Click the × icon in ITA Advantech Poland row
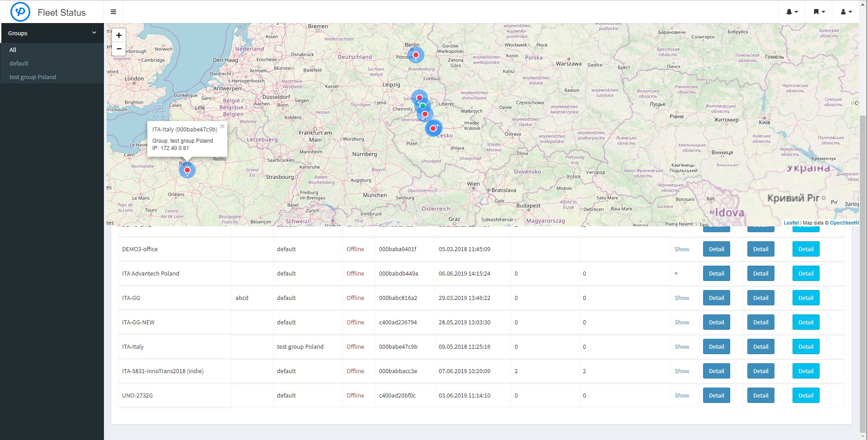The height and width of the screenshot is (440, 868). (x=676, y=273)
